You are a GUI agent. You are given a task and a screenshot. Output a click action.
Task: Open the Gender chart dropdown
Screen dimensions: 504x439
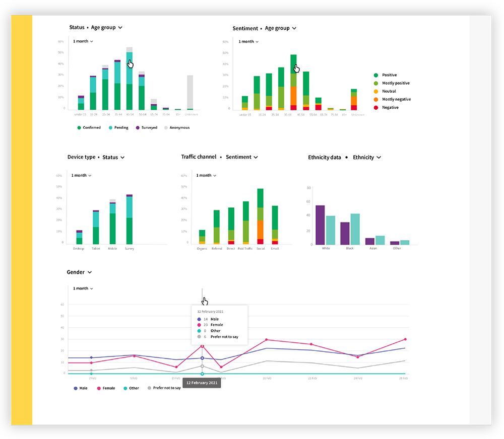[x=79, y=272]
